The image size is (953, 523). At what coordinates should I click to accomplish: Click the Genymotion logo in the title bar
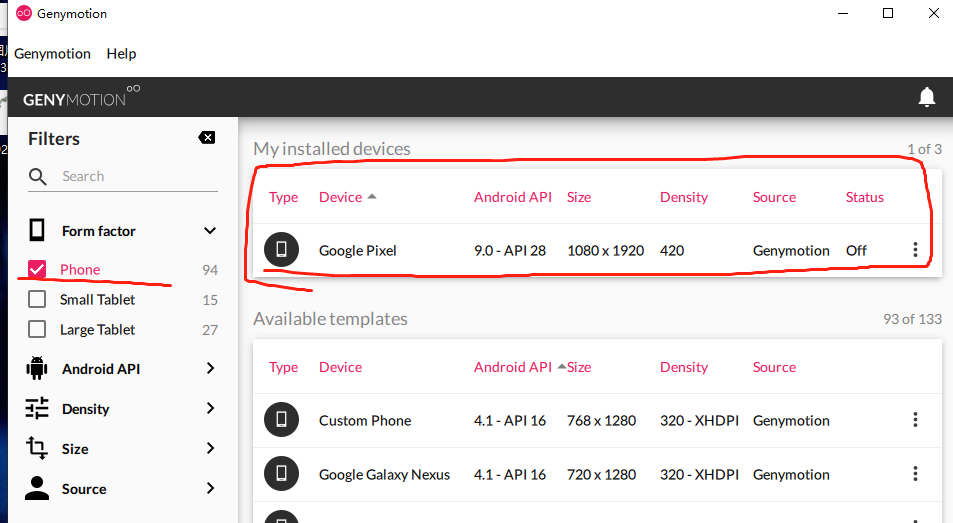24,13
